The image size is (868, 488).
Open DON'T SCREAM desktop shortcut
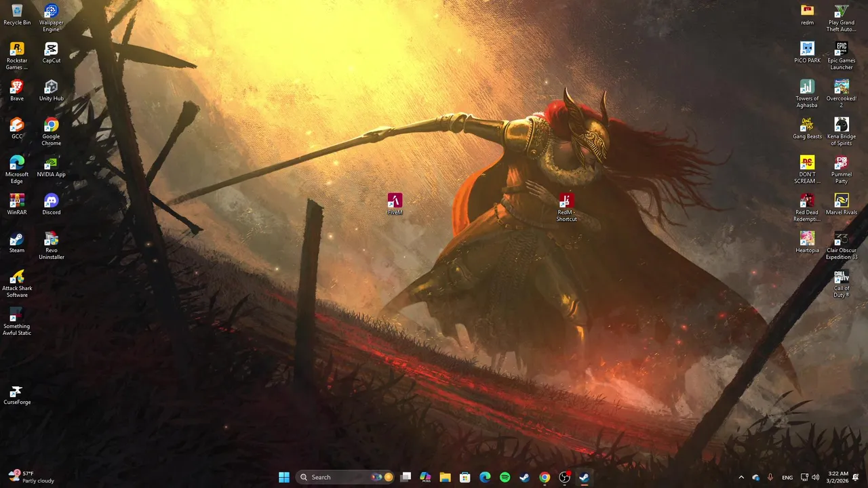807,170
